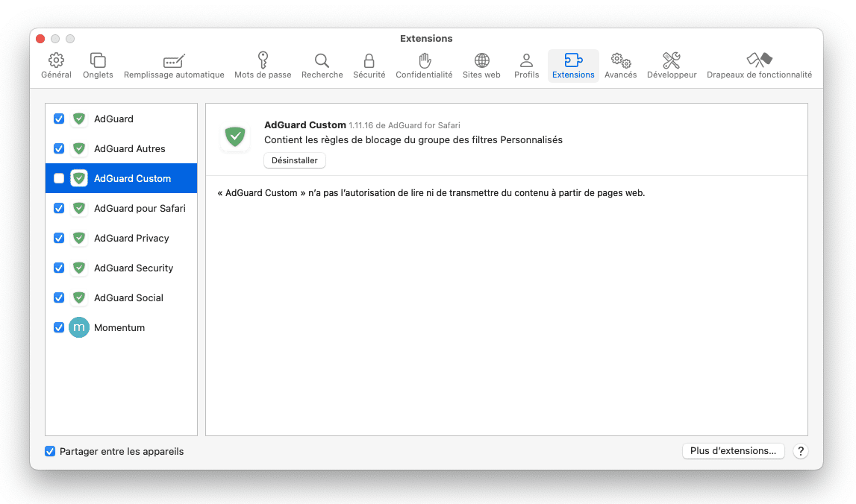Image resolution: width=856 pixels, height=504 pixels.
Task: Select 'AdGuard Custom' row text in list
Action: [133, 178]
